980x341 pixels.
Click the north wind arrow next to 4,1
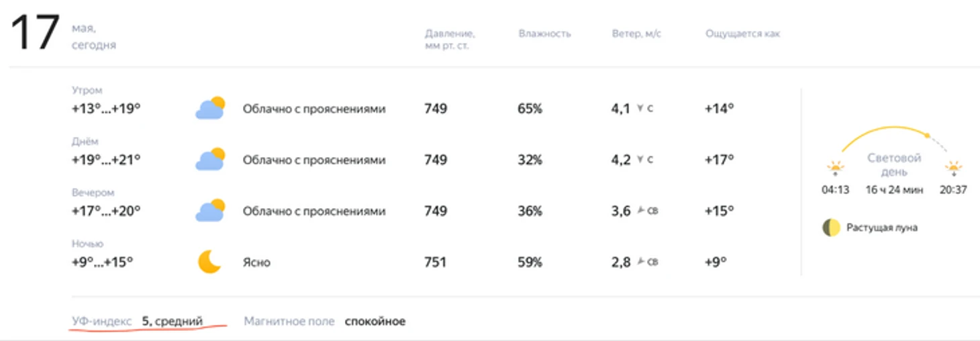pos(640,109)
